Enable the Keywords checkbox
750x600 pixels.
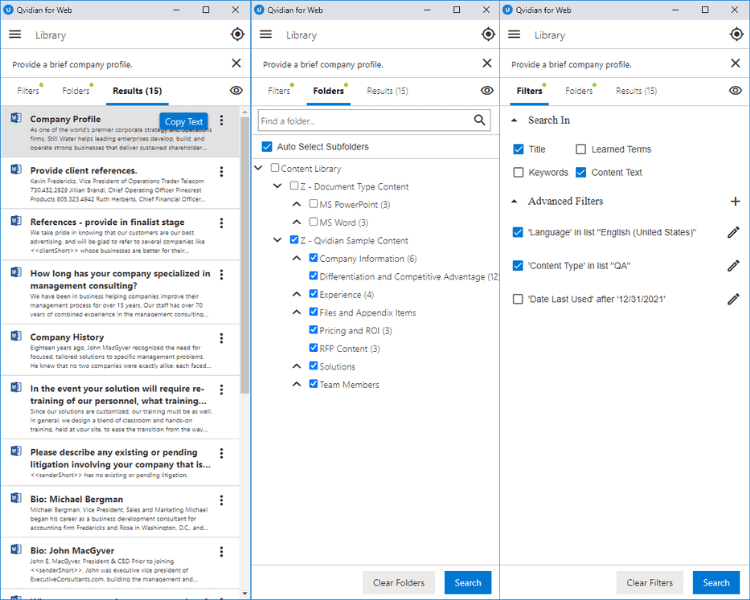point(518,173)
